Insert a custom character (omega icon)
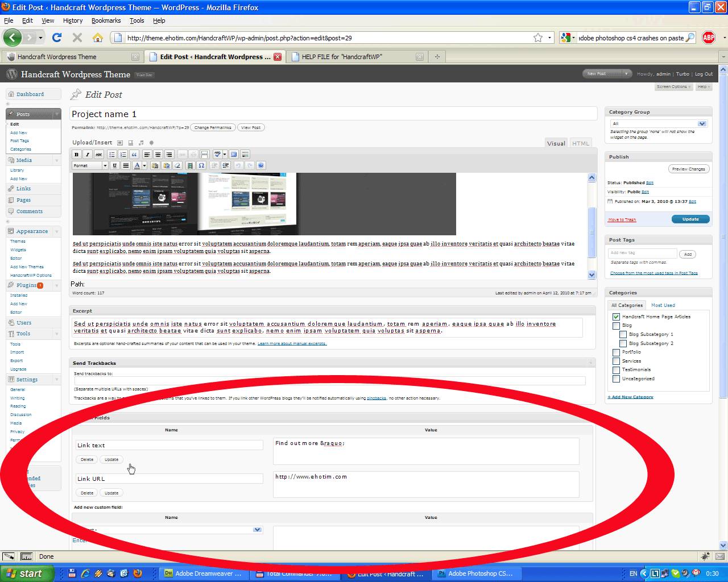The image size is (728, 582). [202, 166]
